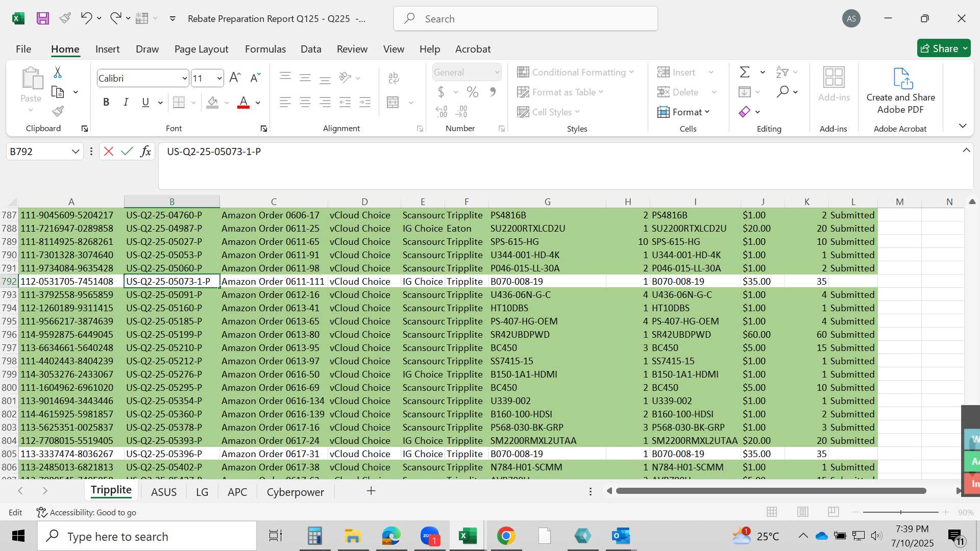
Task: Open the Name Box dropdown arrow
Action: pyautogui.click(x=76, y=152)
